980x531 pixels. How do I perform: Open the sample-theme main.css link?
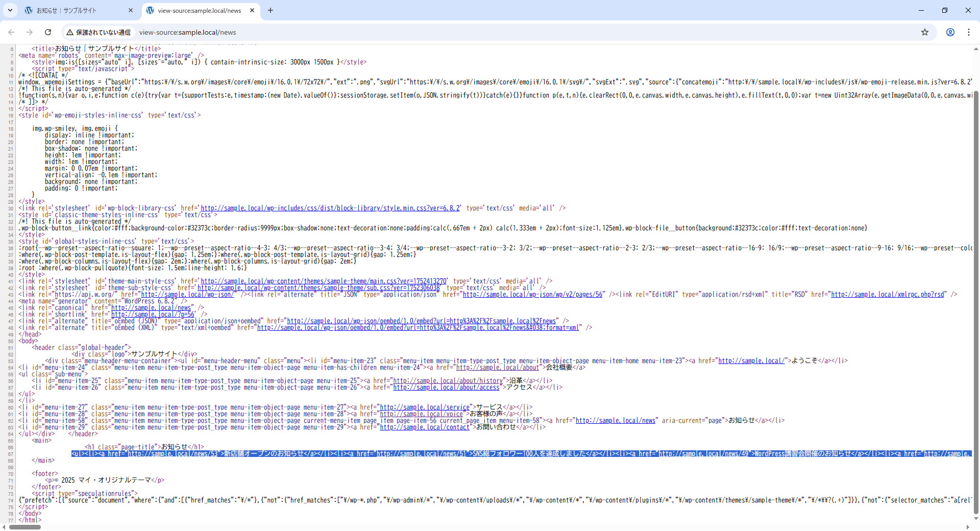tap(324, 281)
